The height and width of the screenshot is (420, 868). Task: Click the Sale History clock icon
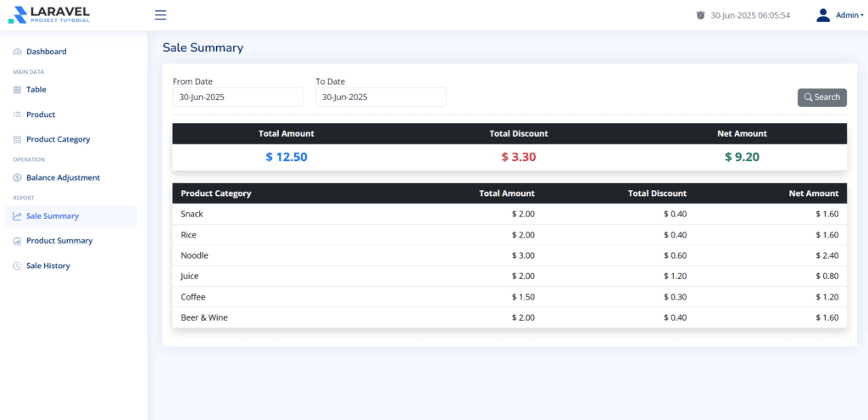[x=17, y=266]
